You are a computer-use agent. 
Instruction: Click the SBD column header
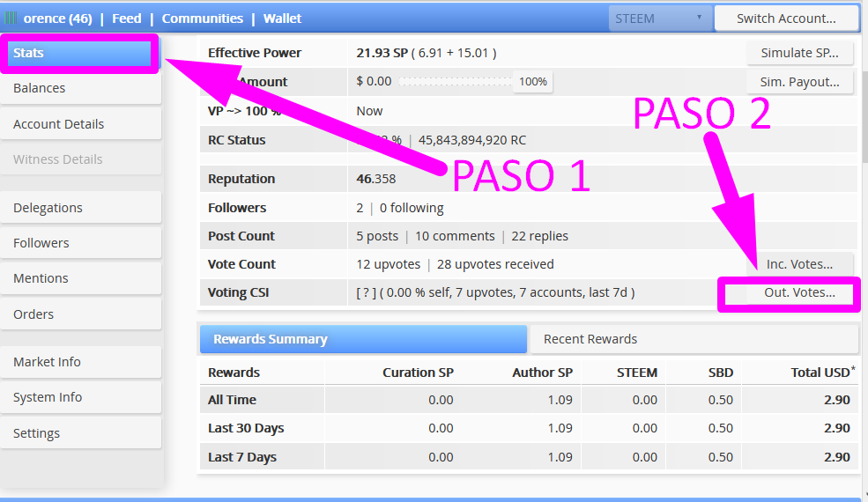[721, 373]
